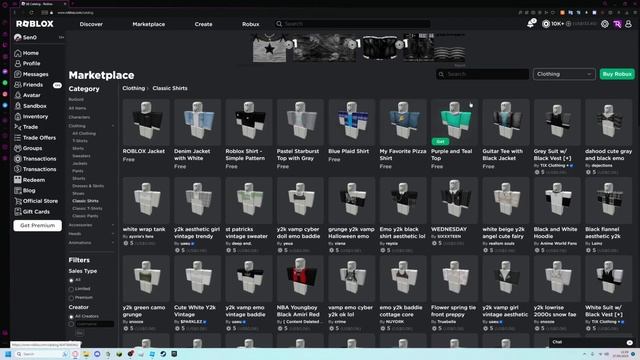Open the Windows Start menu
The image size is (640, 360).
tap(7, 354)
